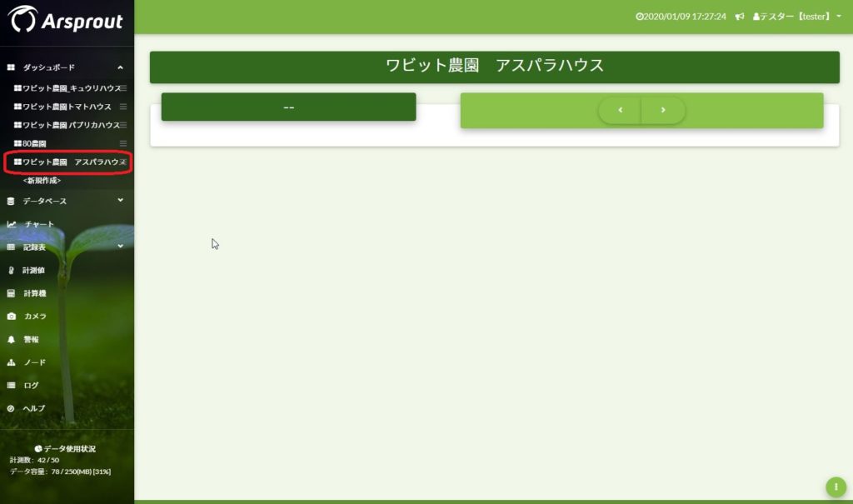Click the thermometer icon for 計測値

[11, 271]
